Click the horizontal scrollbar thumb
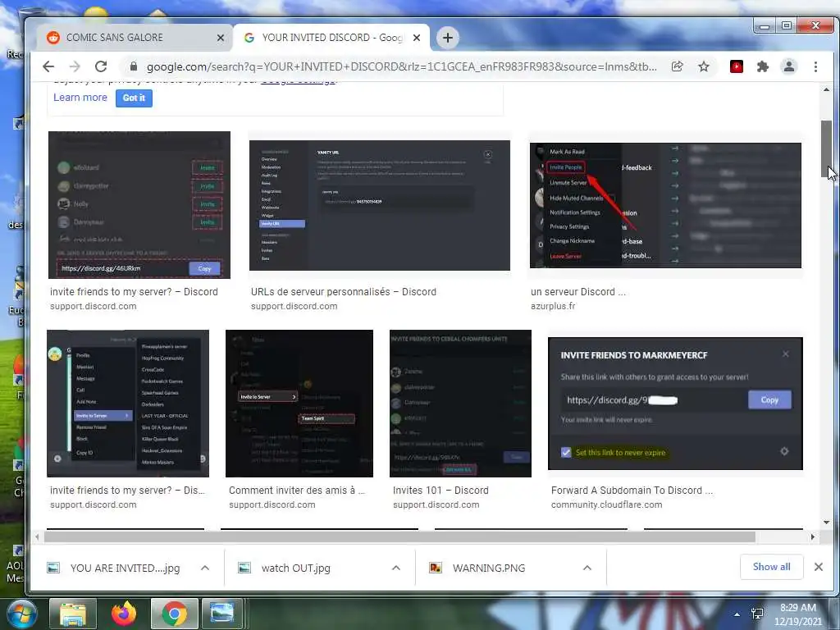Image resolution: width=840 pixels, height=630 pixels. 399,536
